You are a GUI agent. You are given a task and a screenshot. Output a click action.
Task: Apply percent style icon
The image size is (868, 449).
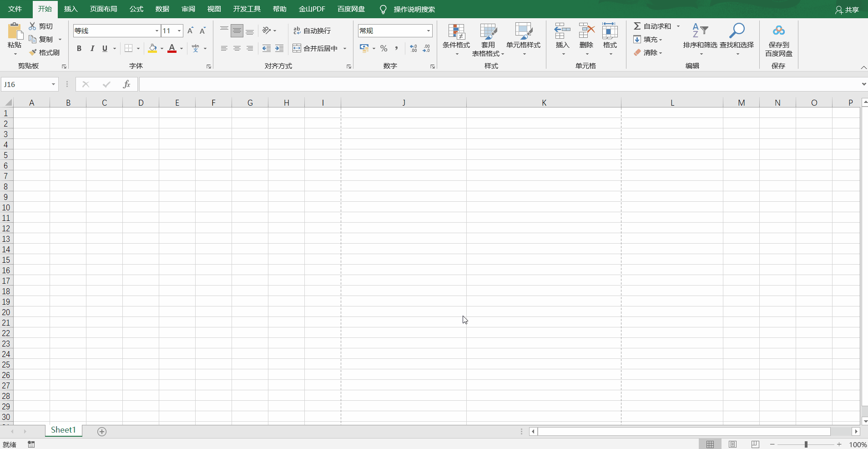pyautogui.click(x=384, y=48)
